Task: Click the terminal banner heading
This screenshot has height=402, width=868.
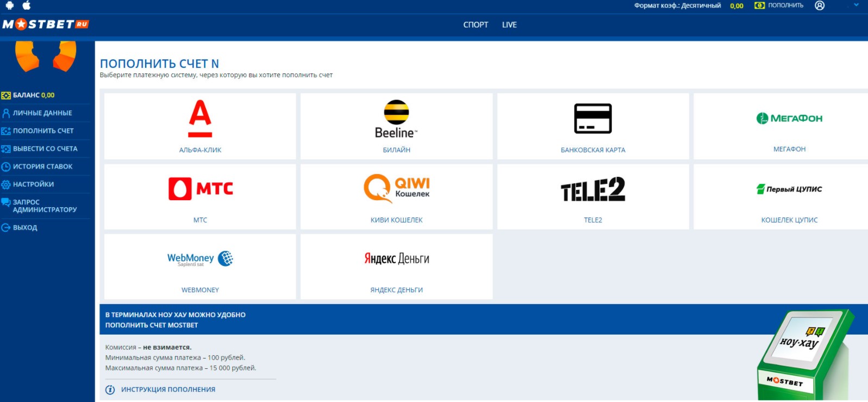Action: 175,320
